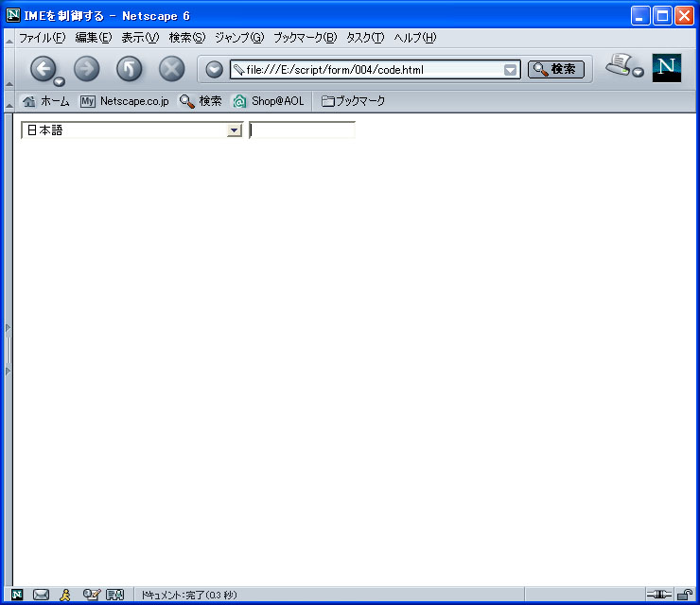
Task: Go back with the Back arrow button
Action: pyautogui.click(x=43, y=69)
